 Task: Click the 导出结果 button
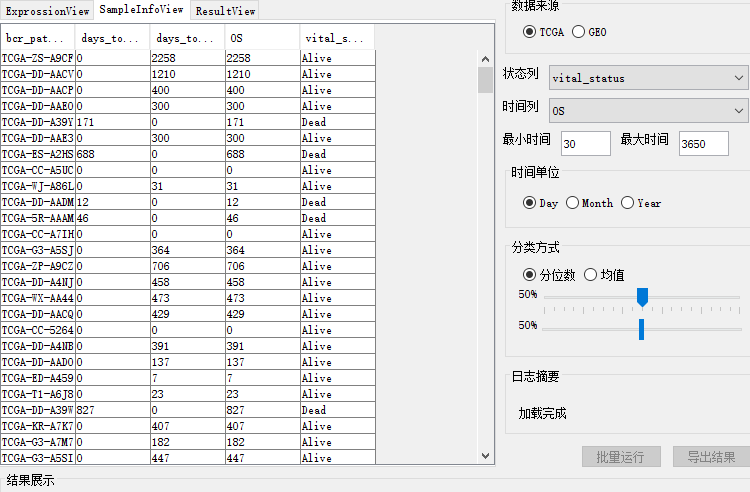pos(710,457)
